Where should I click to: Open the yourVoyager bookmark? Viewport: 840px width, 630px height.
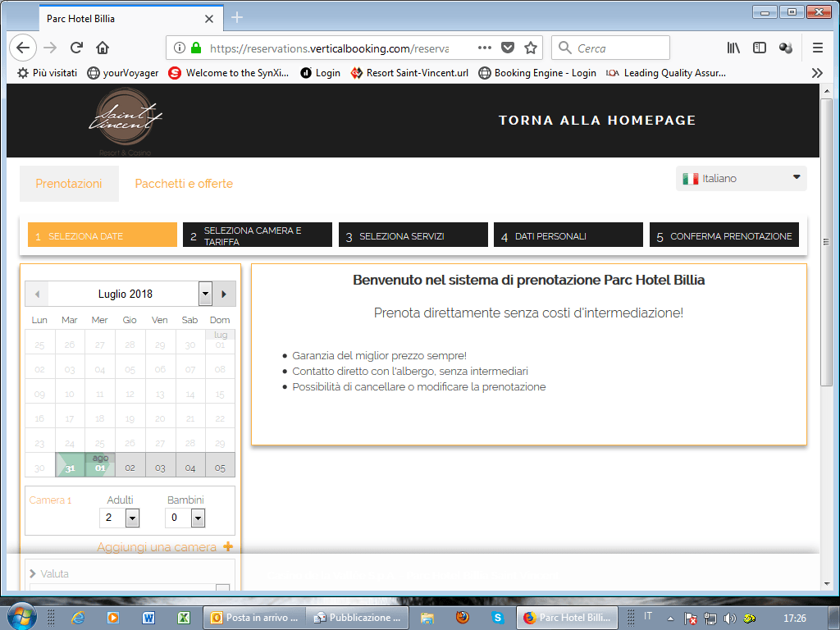(123, 73)
